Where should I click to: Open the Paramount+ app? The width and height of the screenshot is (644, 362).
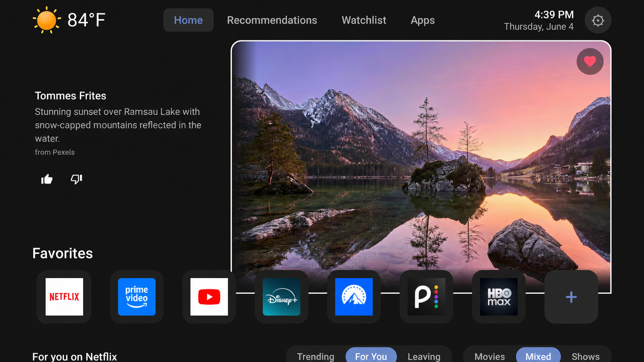[354, 297]
